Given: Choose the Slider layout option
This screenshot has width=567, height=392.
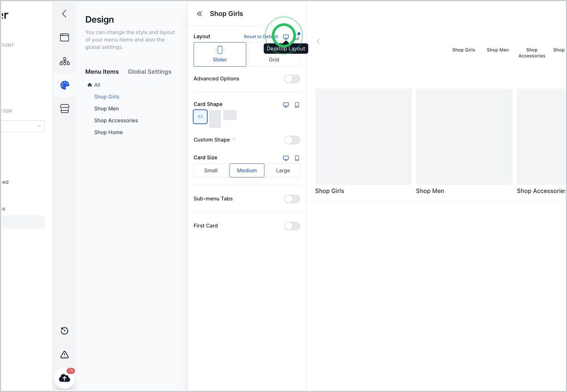Looking at the screenshot, I should pos(220,54).
